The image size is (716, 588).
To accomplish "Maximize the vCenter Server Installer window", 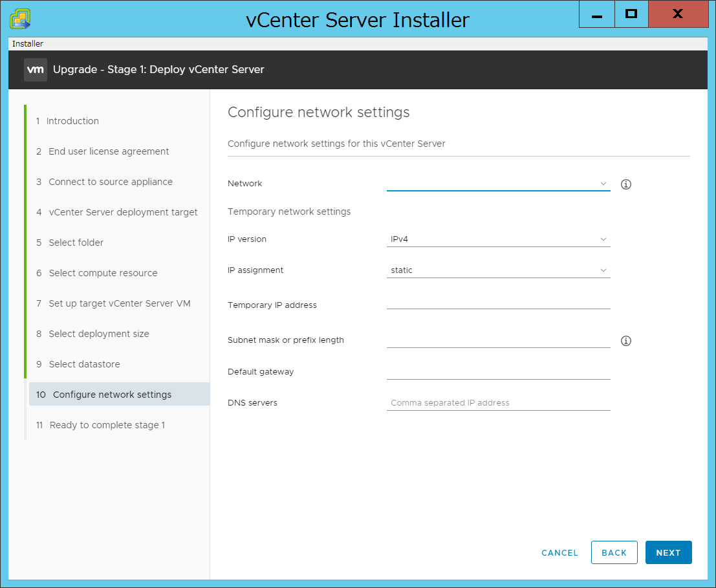I will (631, 14).
